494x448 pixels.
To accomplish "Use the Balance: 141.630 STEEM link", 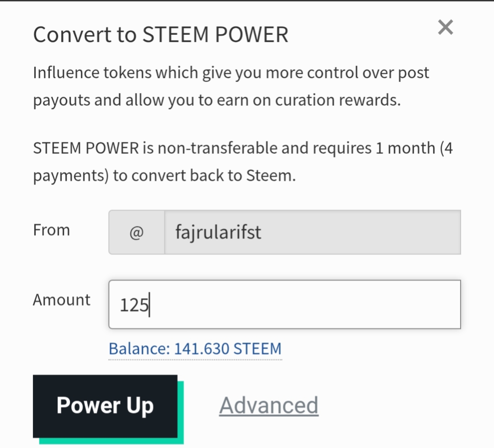I will click(x=195, y=349).
